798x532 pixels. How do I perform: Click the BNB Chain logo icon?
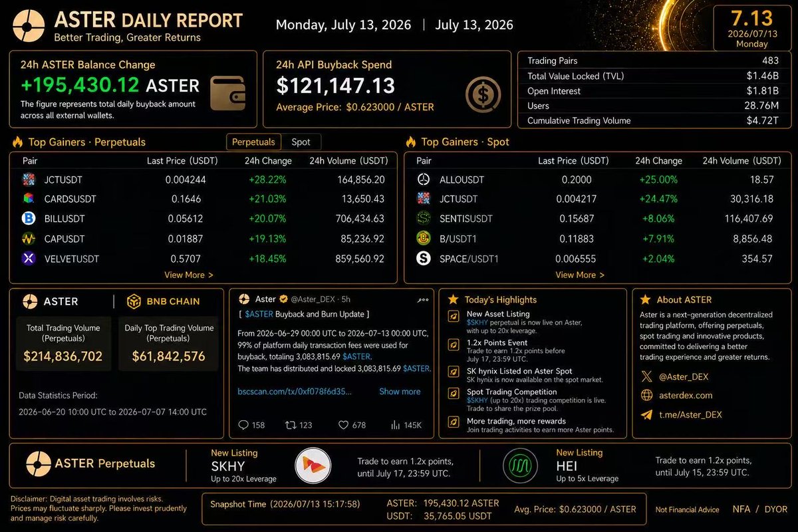133,301
